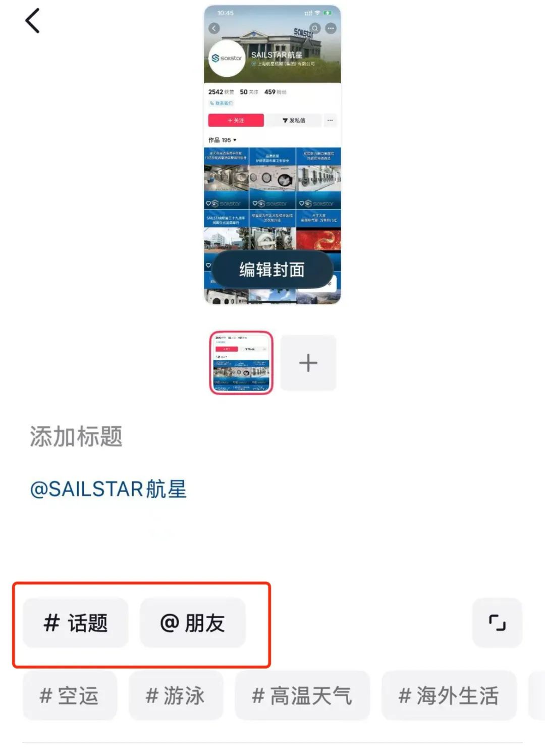Tap red 关注 follow button in preview
Viewport: 545px width, 756px height.
click(x=236, y=120)
